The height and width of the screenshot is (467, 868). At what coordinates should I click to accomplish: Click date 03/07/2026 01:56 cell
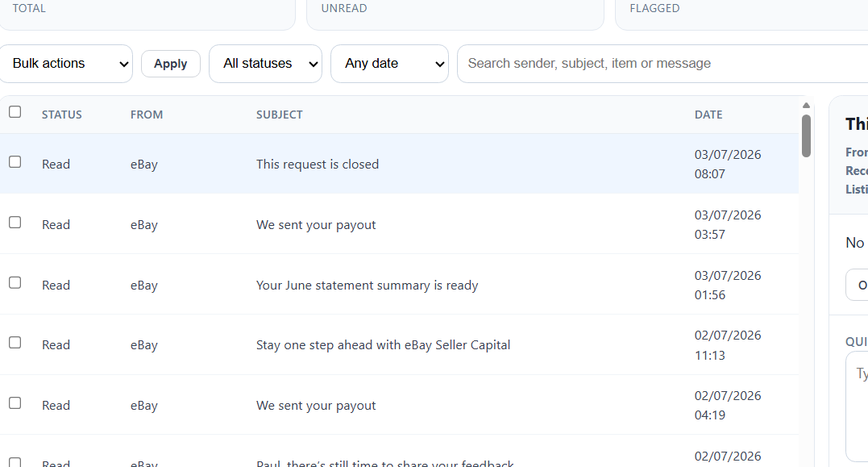728,285
